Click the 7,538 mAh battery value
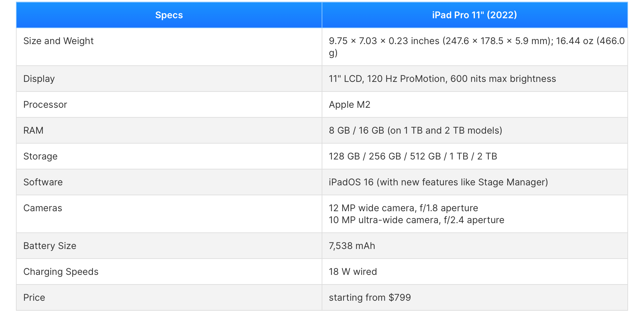 pos(352,246)
